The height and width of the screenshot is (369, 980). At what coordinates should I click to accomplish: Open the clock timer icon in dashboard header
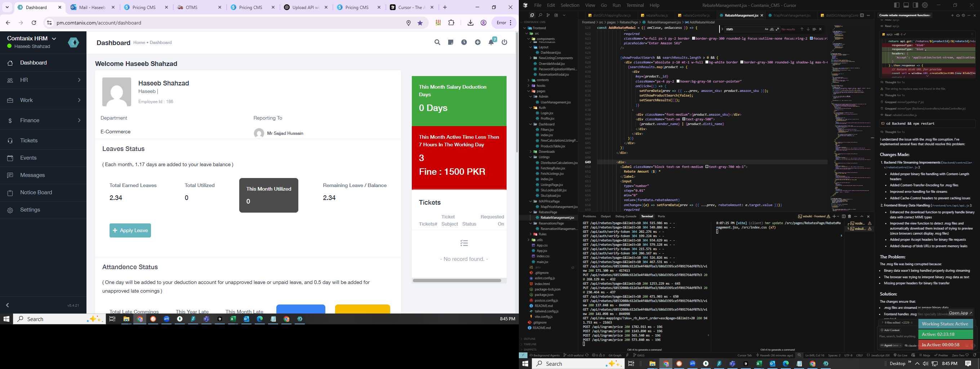coord(464,42)
